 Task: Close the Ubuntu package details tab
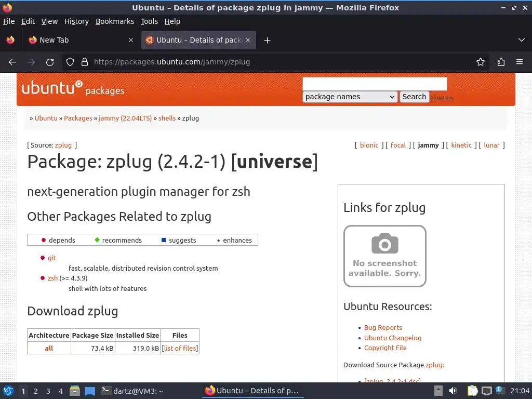[248, 40]
